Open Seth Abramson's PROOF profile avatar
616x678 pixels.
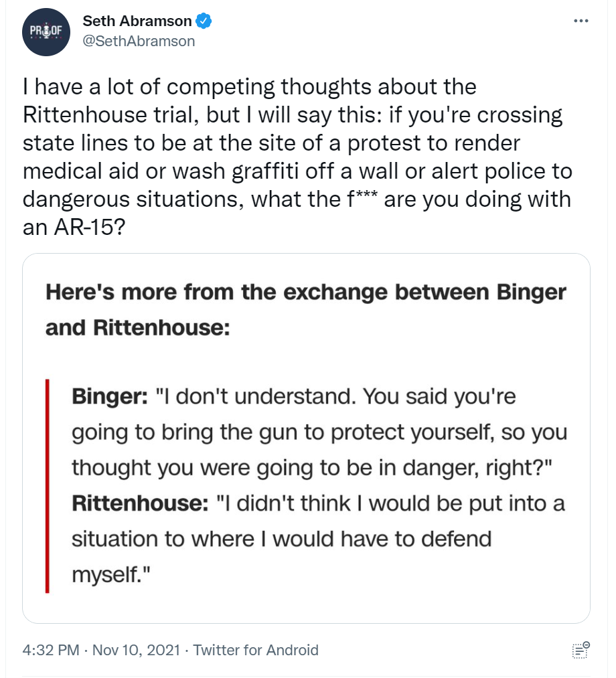click(46, 32)
